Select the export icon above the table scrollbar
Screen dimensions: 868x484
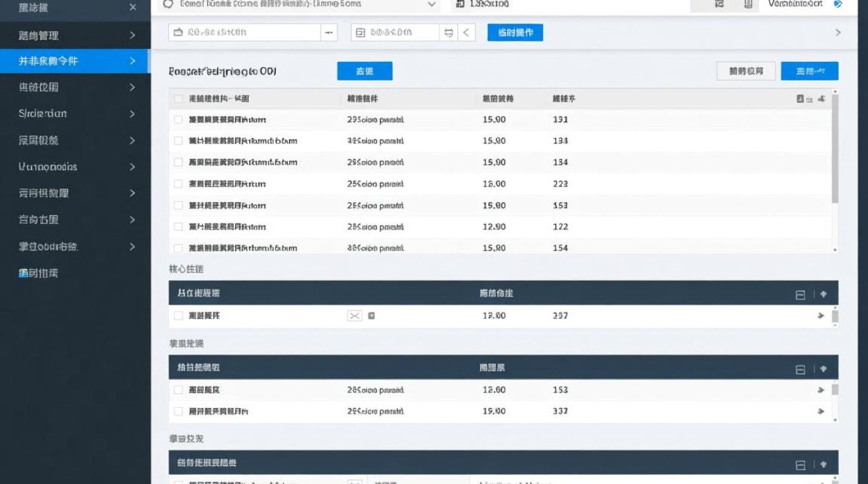click(800, 98)
